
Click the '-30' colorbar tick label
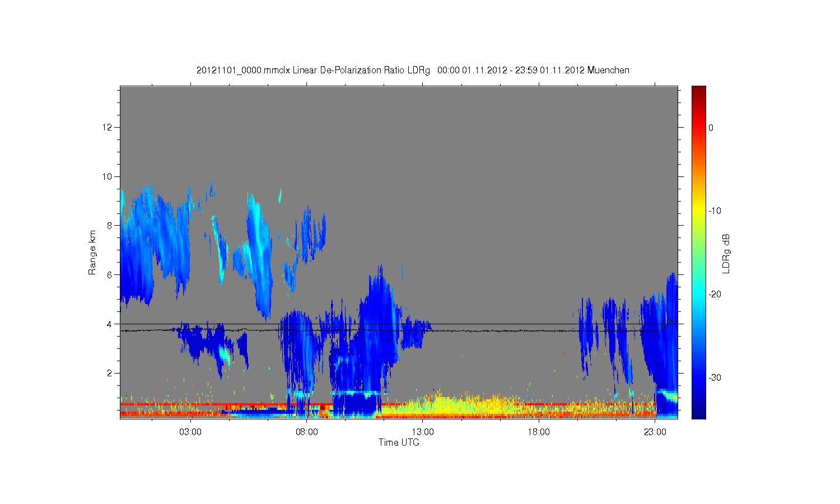pos(715,377)
